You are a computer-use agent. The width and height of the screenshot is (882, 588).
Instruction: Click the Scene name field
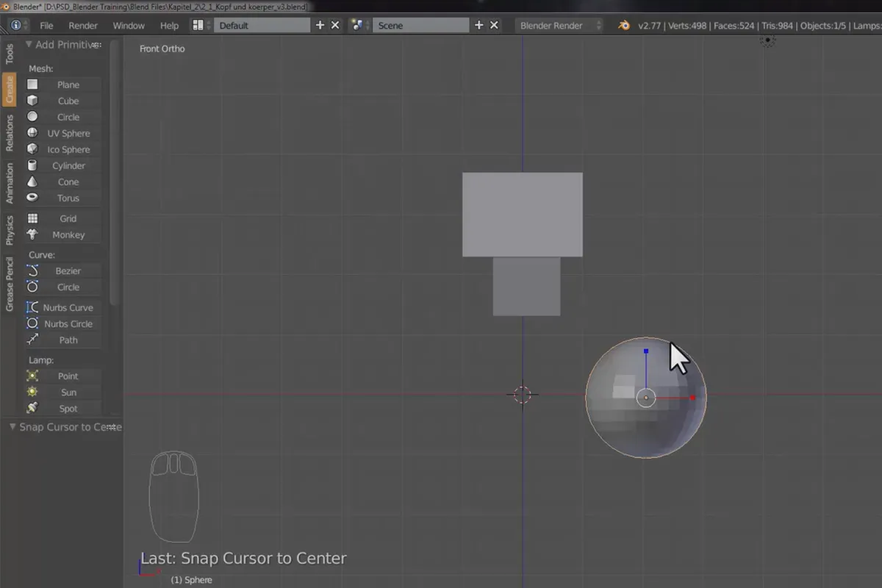(421, 25)
